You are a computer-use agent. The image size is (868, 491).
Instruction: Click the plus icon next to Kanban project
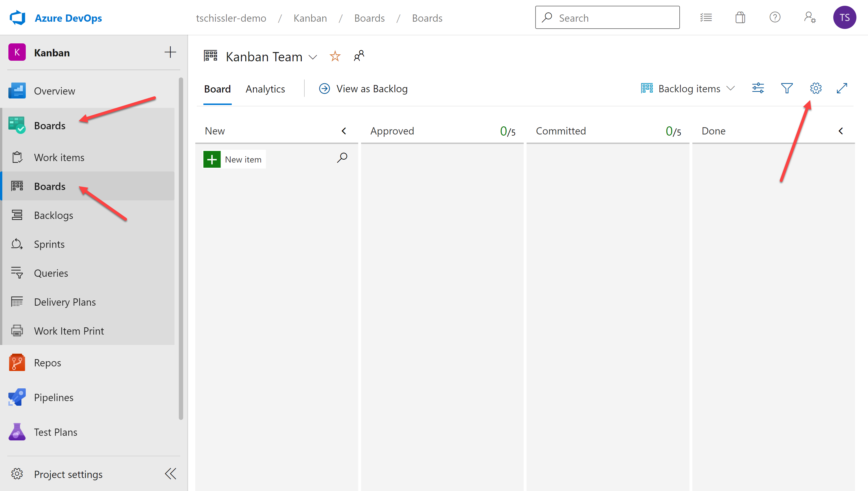pos(170,52)
